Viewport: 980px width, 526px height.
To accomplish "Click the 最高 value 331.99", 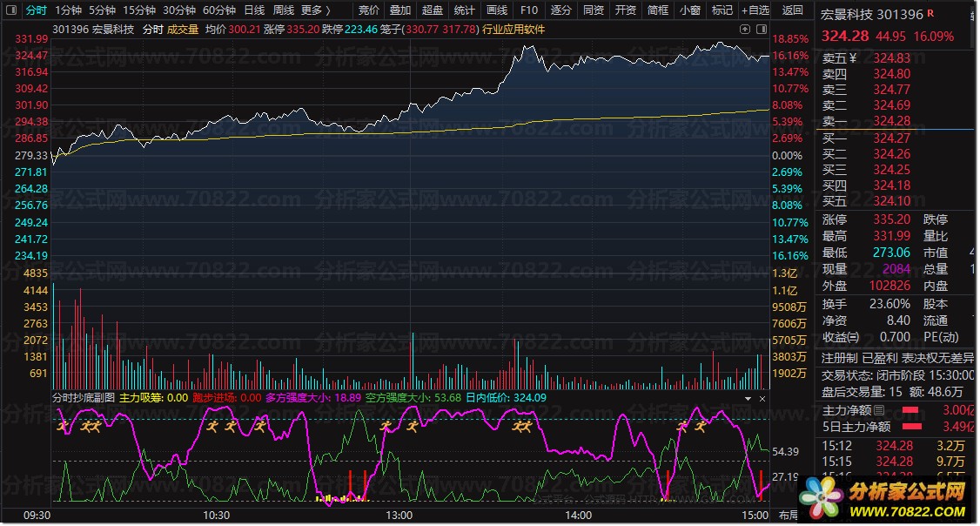I will [892, 236].
